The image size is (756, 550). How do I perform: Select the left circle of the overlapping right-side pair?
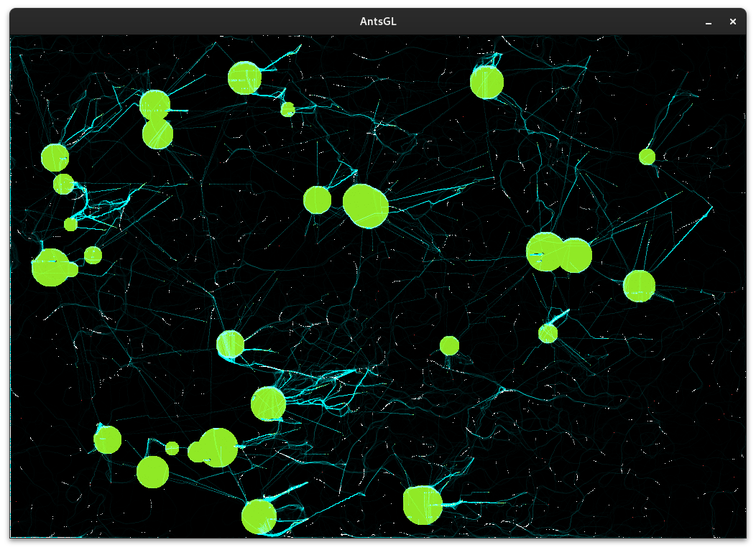coord(545,252)
